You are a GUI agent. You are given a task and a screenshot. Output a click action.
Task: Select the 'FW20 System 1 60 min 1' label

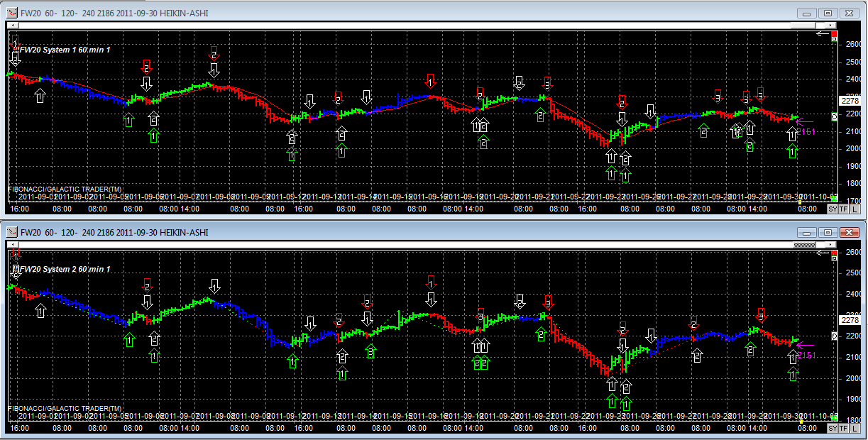(x=62, y=50)
